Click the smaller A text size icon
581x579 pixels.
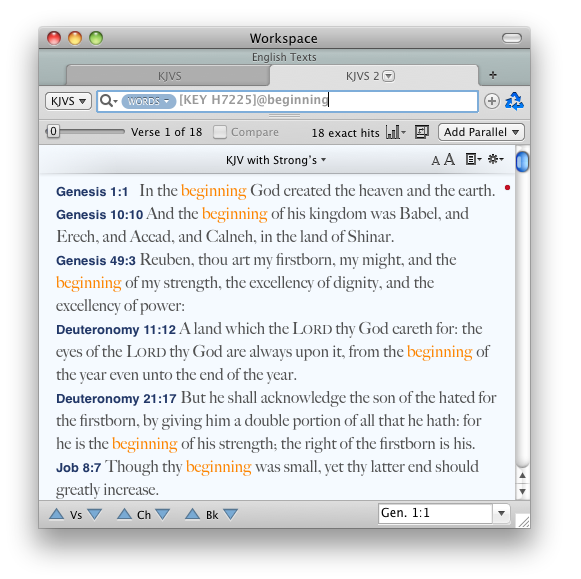click(x=435, y=161)
